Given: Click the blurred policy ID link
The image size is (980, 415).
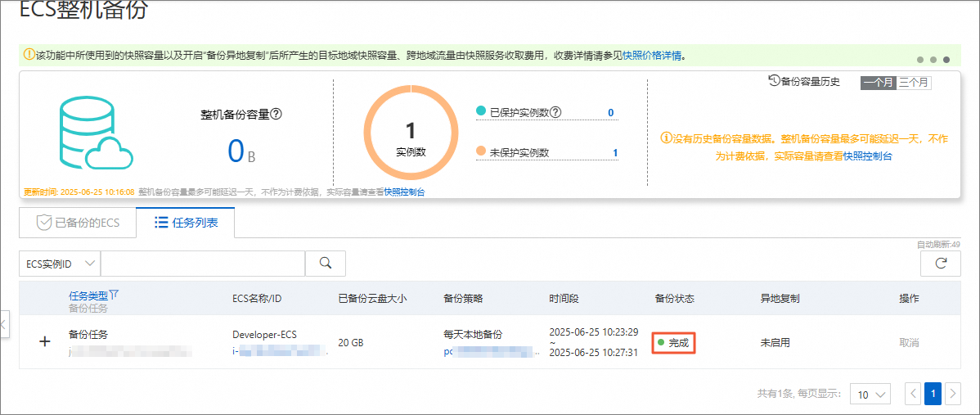Looking at the screenshot, I should [x=492, y=353].
